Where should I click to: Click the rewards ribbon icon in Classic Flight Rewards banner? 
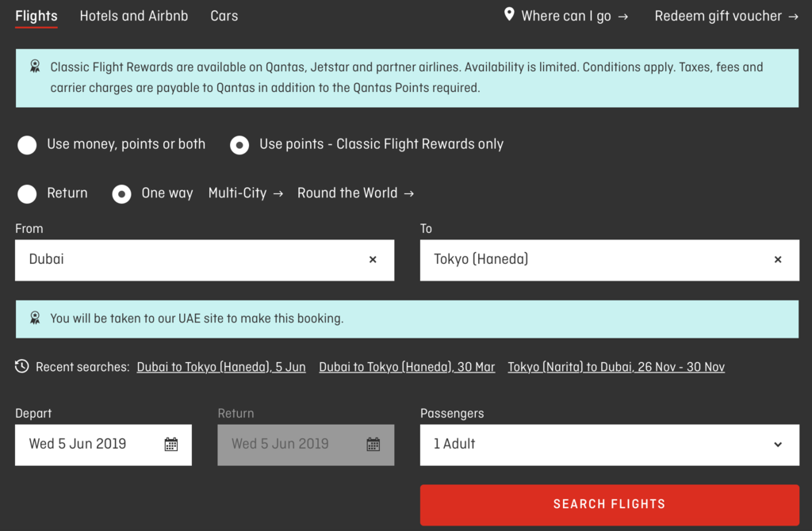pos(35,67)
